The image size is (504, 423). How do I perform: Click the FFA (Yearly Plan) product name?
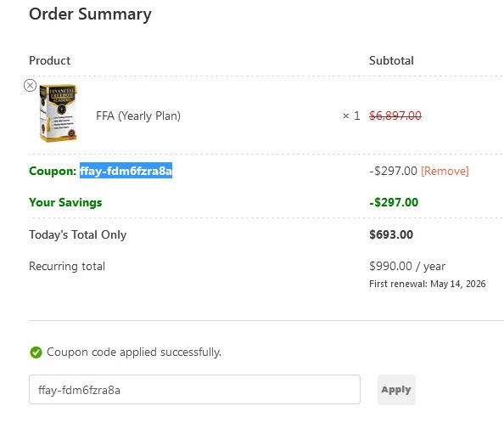138,116
